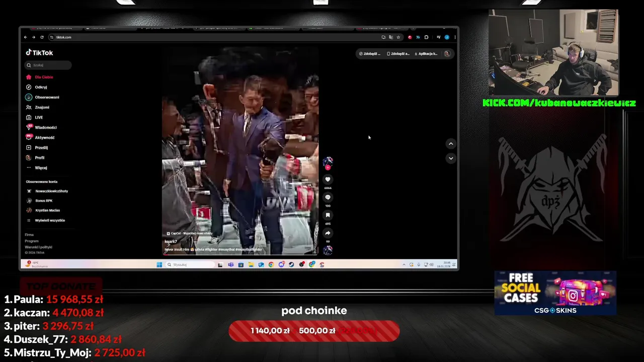
Task: Open the profile avatar in TikTok header
Action: 447,53
